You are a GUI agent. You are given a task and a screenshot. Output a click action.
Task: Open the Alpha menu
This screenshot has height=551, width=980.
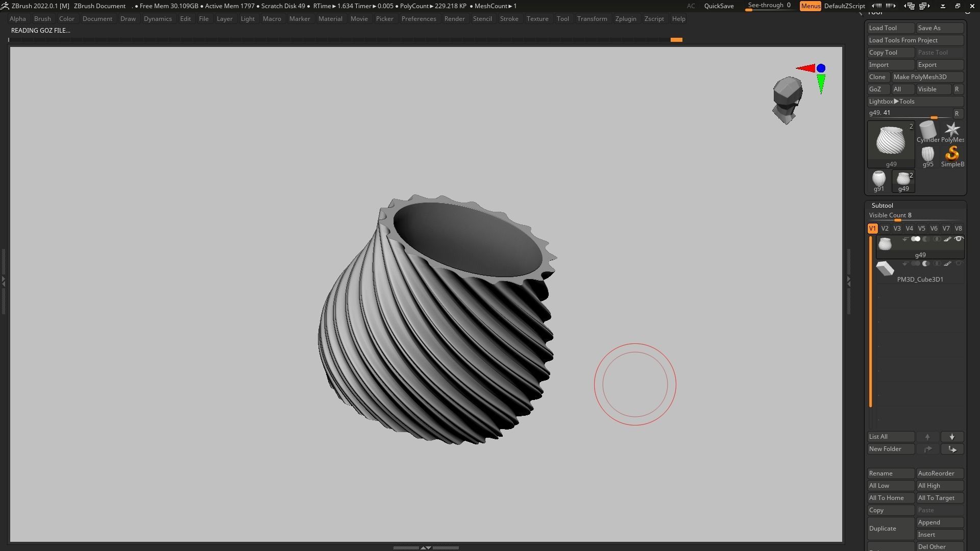(x=18, y=19)
